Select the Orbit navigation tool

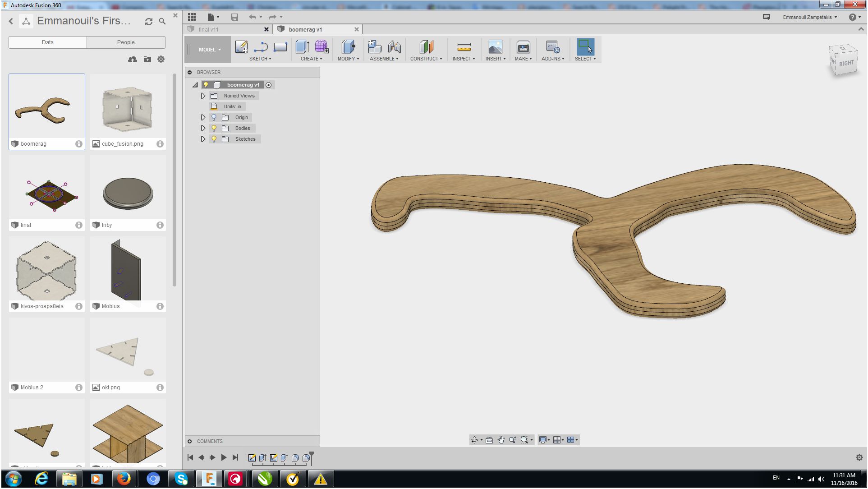click(x=474, y=440)
